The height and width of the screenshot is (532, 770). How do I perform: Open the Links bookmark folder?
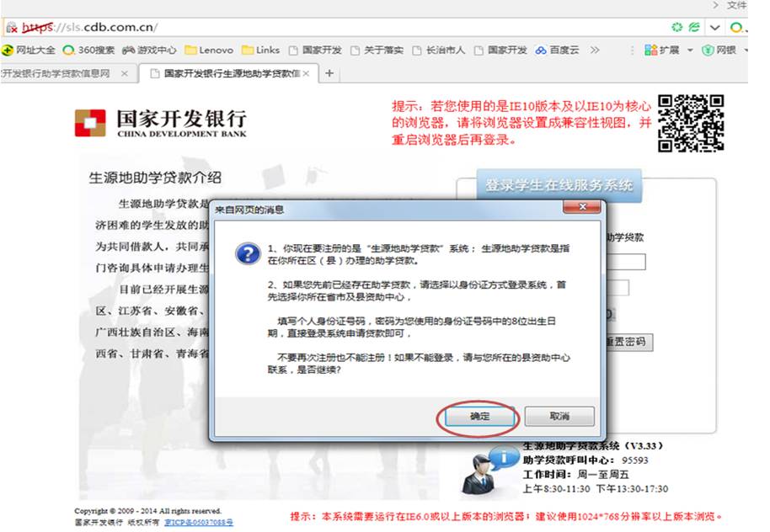(261, 50)
